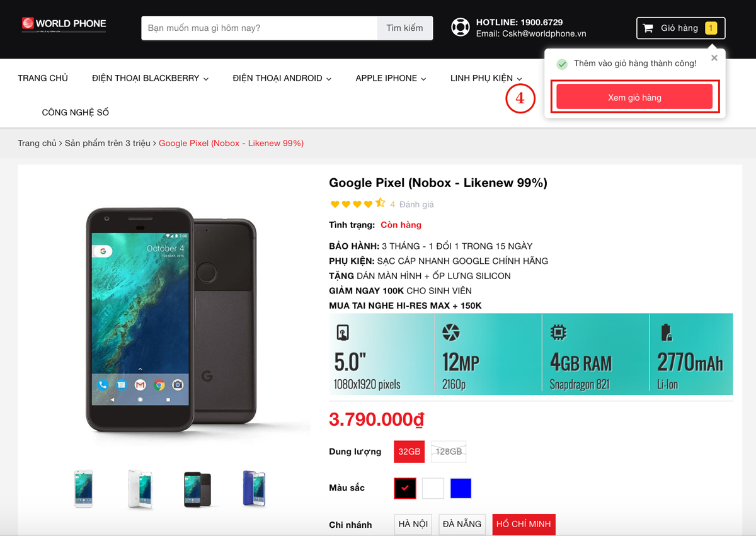Click the World Phone logo
756x536 pixels.
(64, 25)
